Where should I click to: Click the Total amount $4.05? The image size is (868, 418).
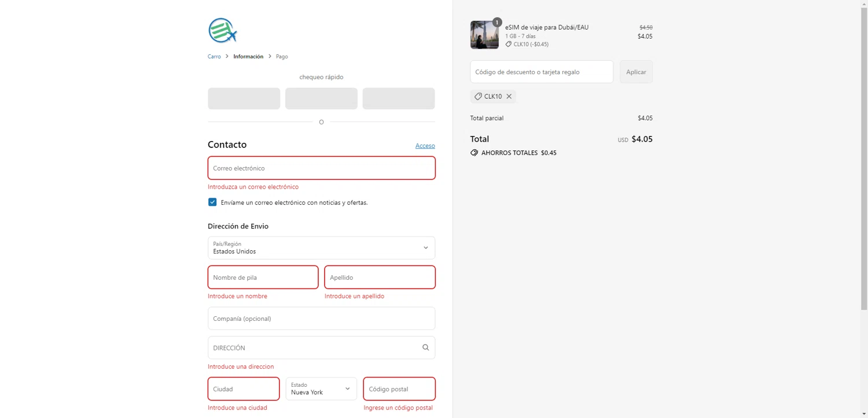coord(642,139)
